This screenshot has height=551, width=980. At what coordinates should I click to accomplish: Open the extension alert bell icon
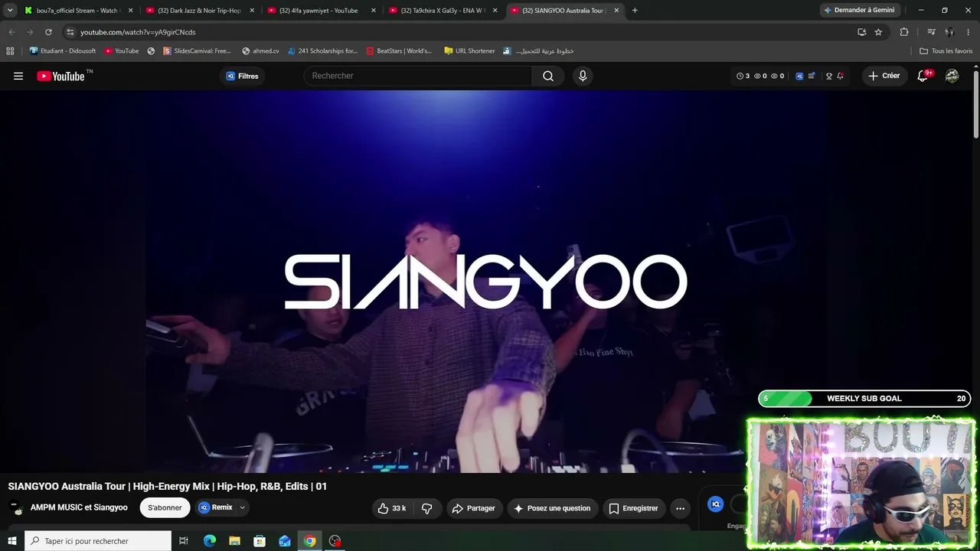840,76
